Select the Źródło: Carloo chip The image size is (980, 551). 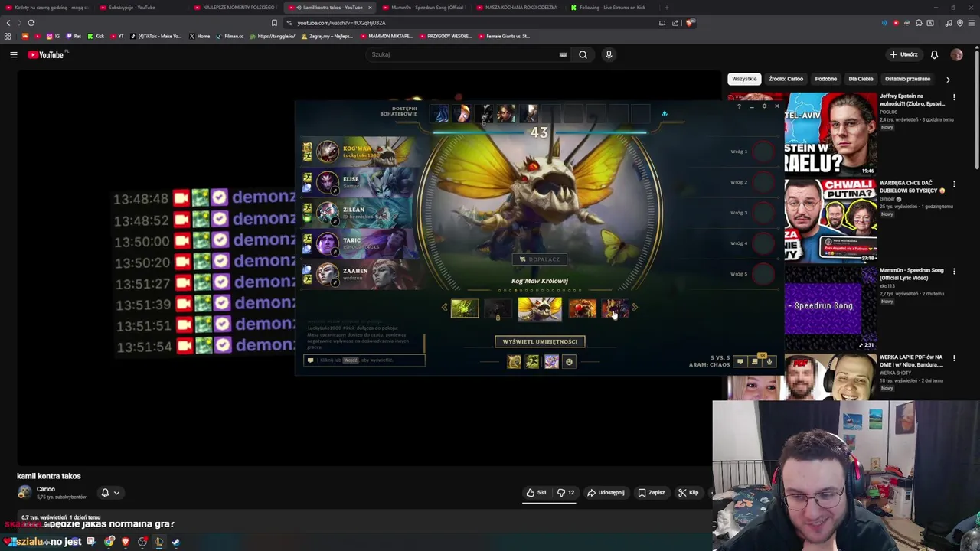pos(786,79)
